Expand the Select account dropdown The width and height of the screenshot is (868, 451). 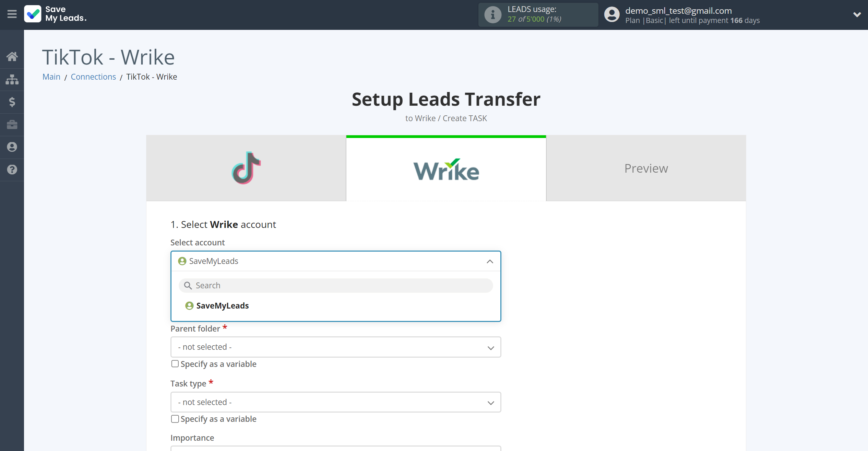point(336,261)
